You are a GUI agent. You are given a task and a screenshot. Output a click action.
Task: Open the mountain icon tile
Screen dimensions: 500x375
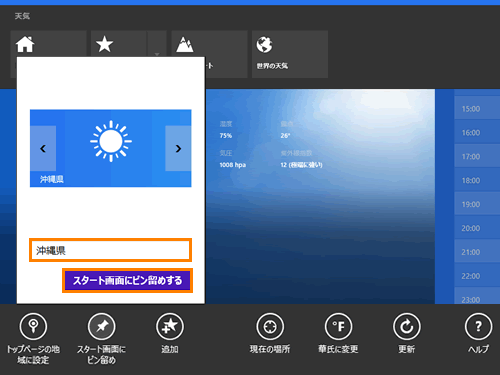[x=209, y=54]
